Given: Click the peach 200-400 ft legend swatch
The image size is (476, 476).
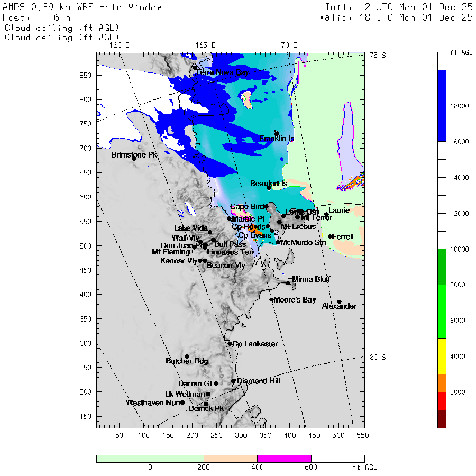Looking at the screenshot, I should point(231,459).
